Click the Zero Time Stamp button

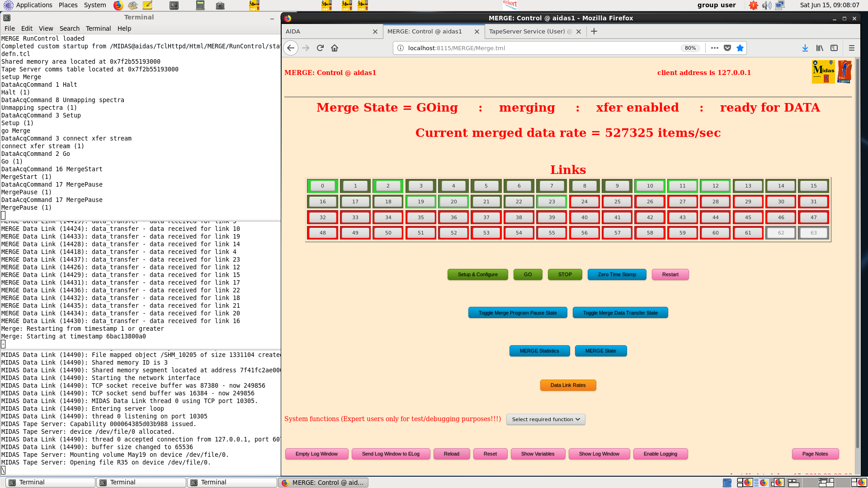tap(617, 274)
